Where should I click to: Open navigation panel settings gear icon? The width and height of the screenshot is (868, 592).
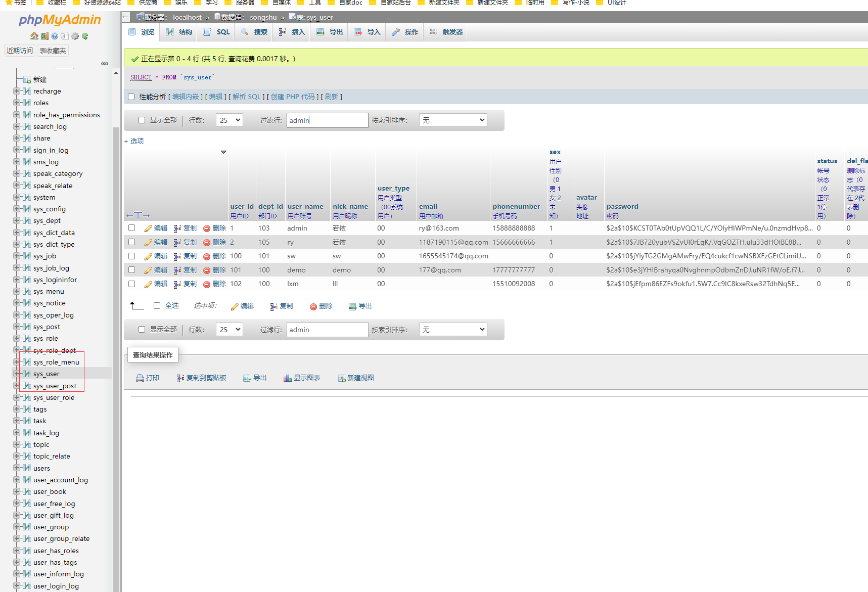pos(75,36)
